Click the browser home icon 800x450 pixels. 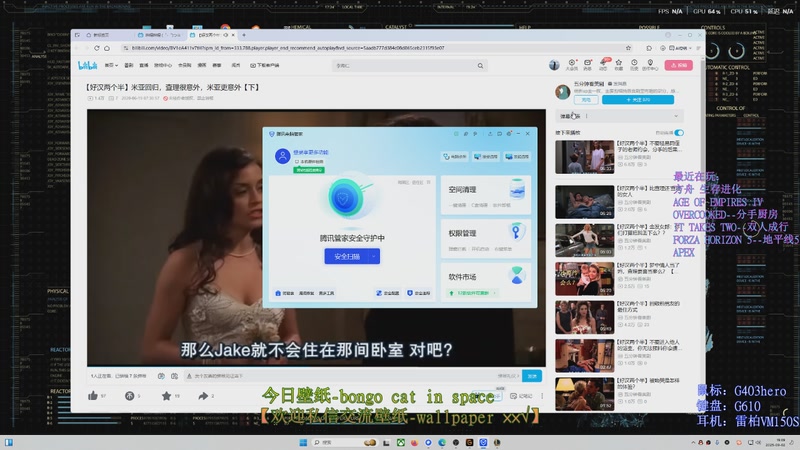pos(107,48)
